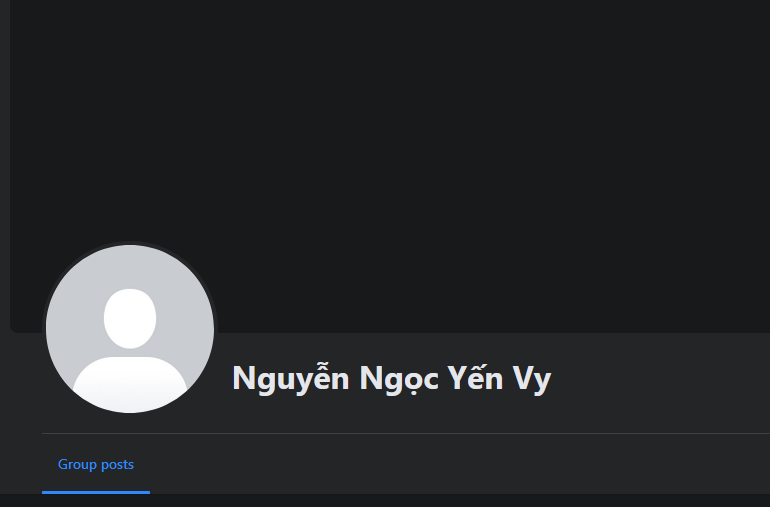Screen dimensions: 770x507
Task: Select the Group posts tab
Action: click(x=96, y=464)
